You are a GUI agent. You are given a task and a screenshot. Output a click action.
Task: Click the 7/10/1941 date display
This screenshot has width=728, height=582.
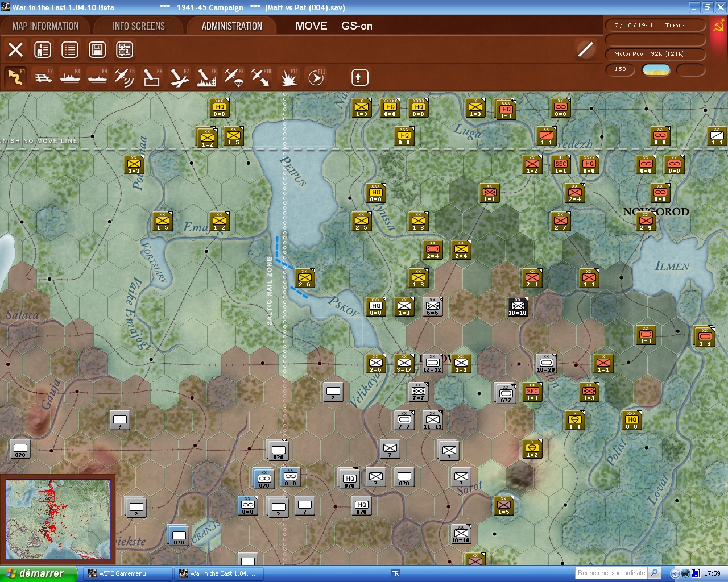pyautogui.click(x=634, y=25)
